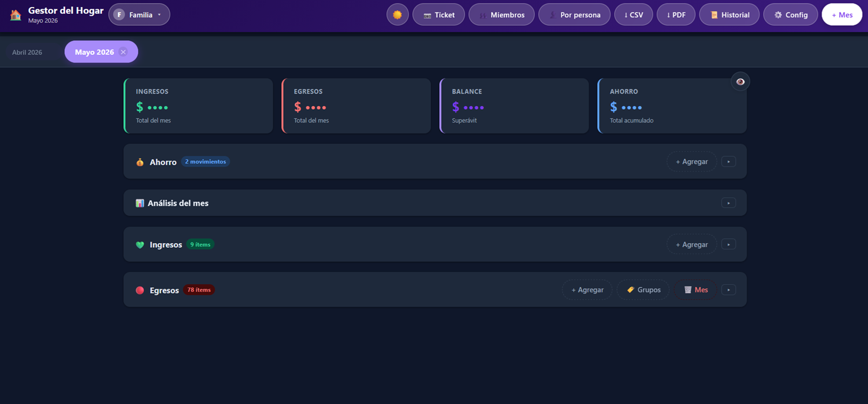
Task: Expand the Ahorro section
Action: coord(729,162)
